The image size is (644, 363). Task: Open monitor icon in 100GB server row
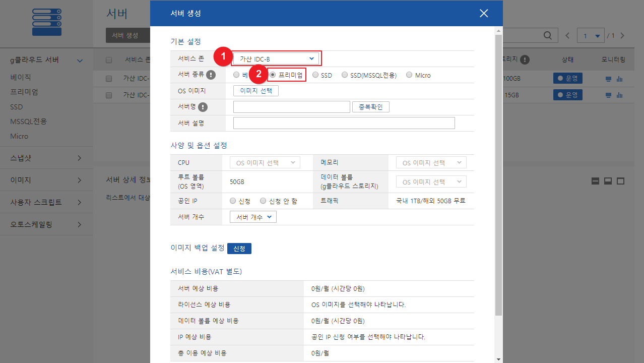point(608,79)
